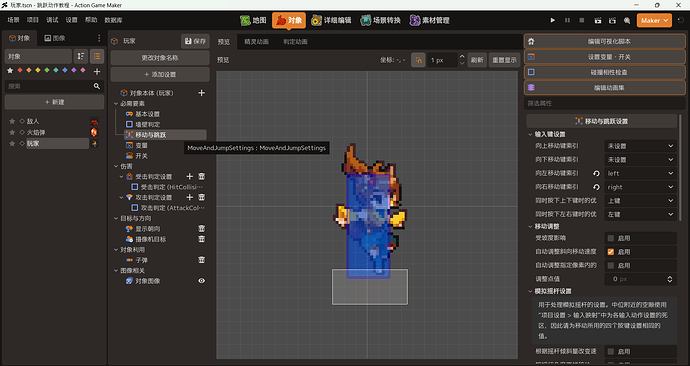Open the 调试 menu
Viewport: 690px width, 366px height.
click(x=52, y=20)
